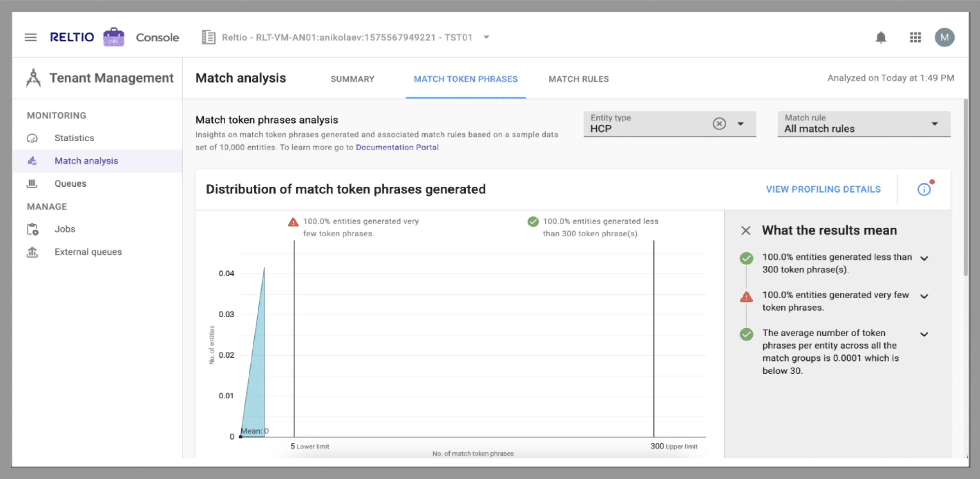Viewport: 980px width, 479px height.
Task: Click 'Analyzed on Today at 1:49 PM' text
Action: [x=891, y=78]
